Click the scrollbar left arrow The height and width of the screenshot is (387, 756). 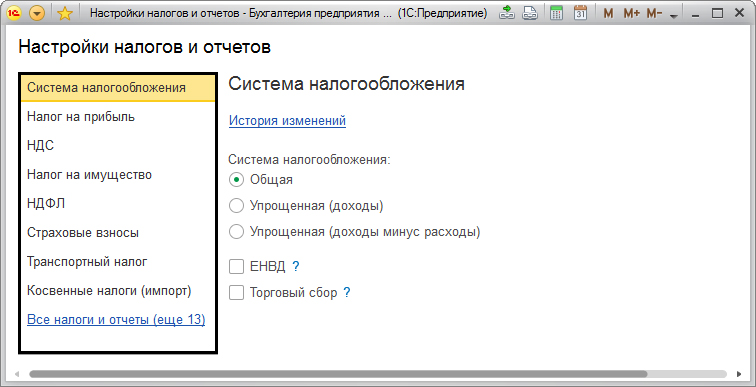coord(18,374)
